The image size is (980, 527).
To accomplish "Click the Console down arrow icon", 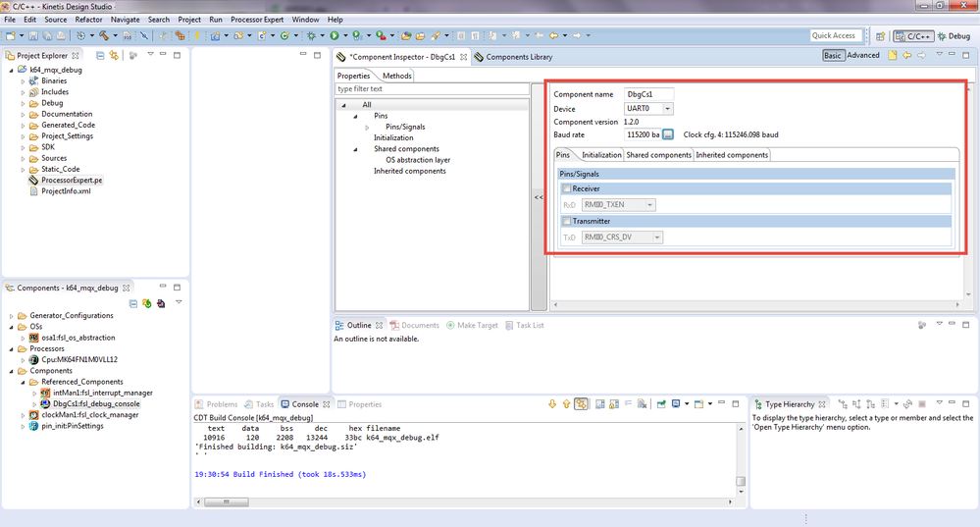I will 552,404.
